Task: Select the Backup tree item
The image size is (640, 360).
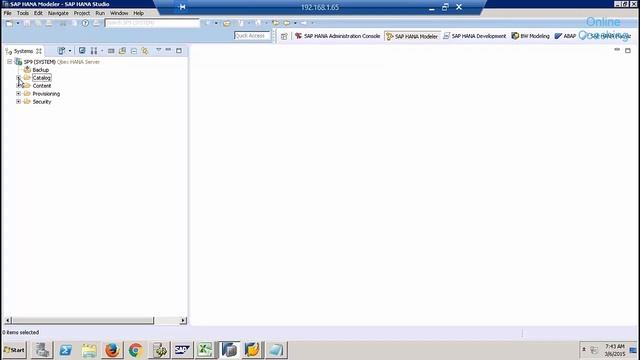Action: pos(40,70)
